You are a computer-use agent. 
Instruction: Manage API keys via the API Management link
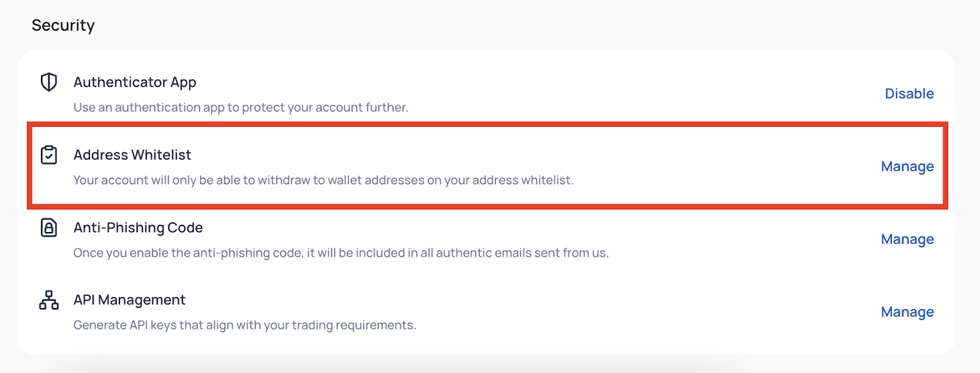(907, 312)
